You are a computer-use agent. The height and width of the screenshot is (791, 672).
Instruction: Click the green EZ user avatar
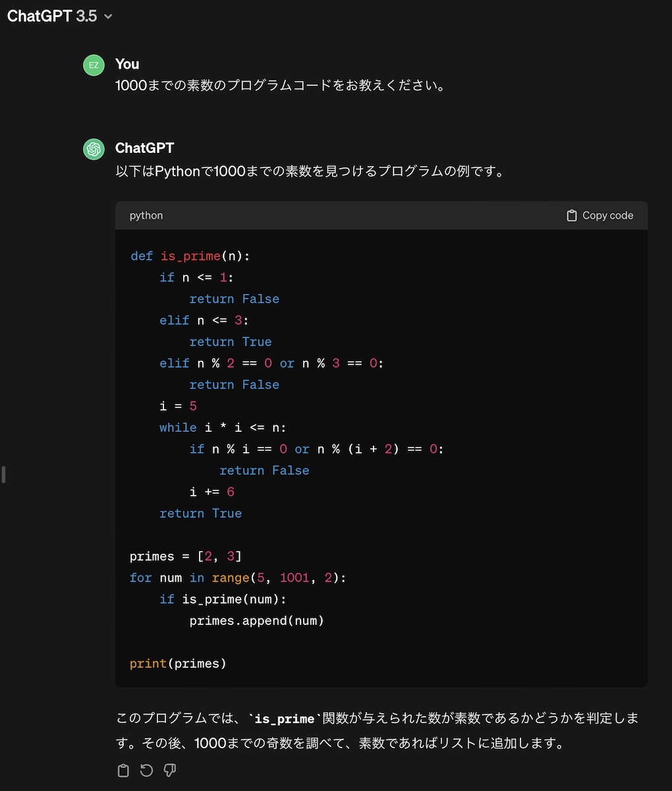94,65
